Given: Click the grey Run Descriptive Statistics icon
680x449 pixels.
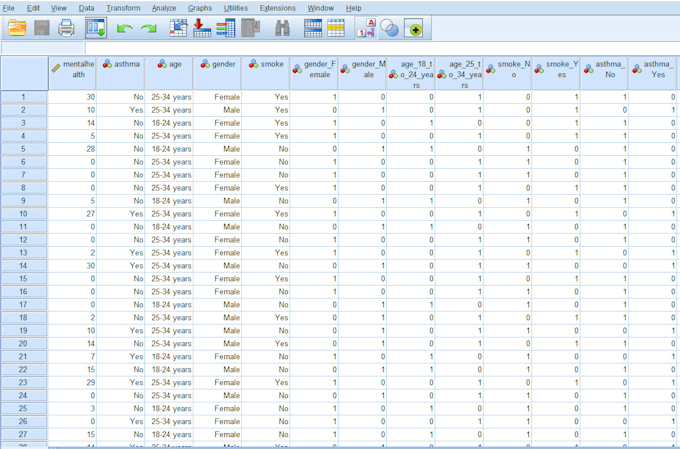Looking at the screenshot, I should pyautogui.click(x=250, y=28).
